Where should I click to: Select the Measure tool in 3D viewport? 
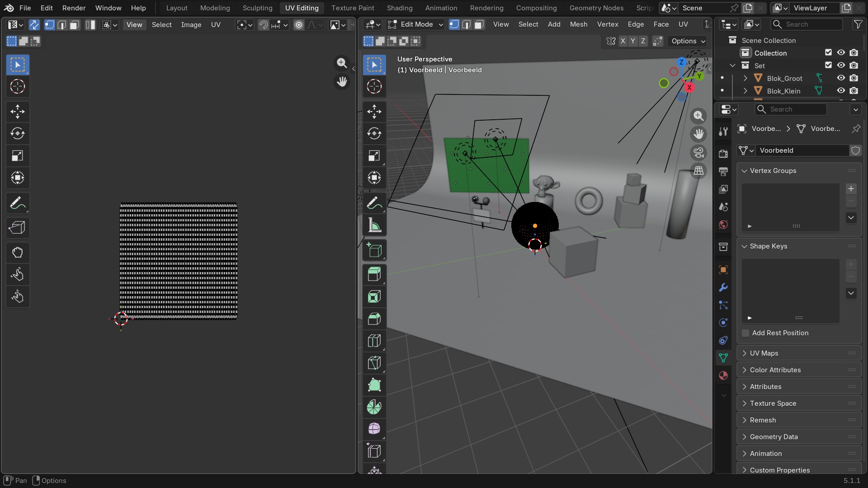(374, 225)
